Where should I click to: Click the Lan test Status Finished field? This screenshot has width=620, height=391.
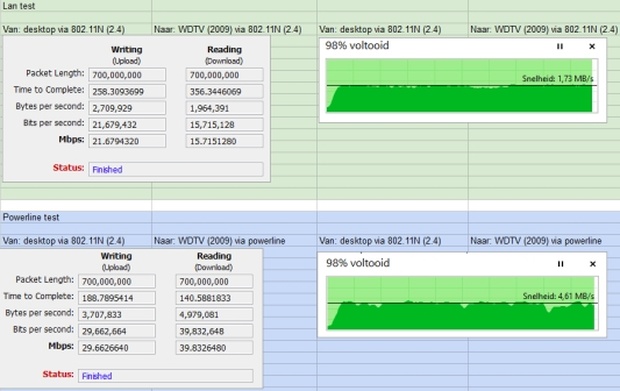176,169
